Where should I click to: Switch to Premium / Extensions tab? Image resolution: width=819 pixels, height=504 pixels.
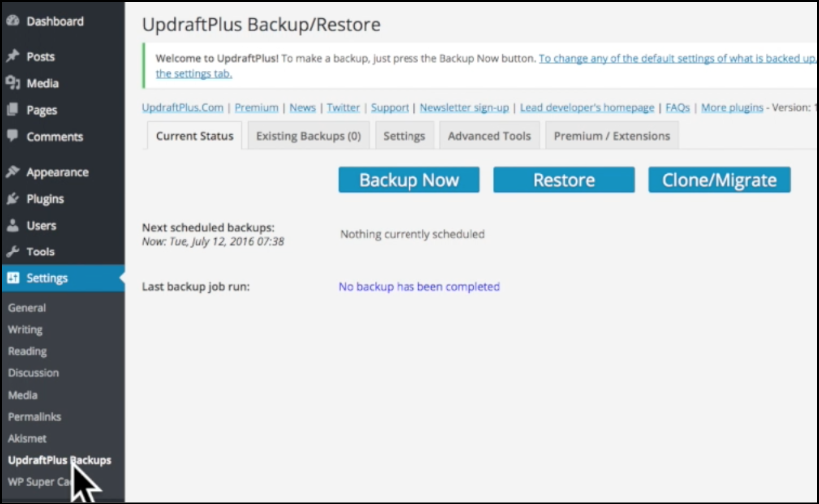(612, 136)
